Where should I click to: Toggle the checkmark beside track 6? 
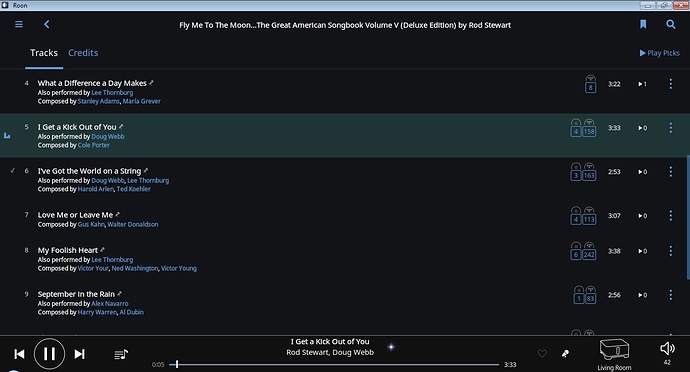click(13, 170)
